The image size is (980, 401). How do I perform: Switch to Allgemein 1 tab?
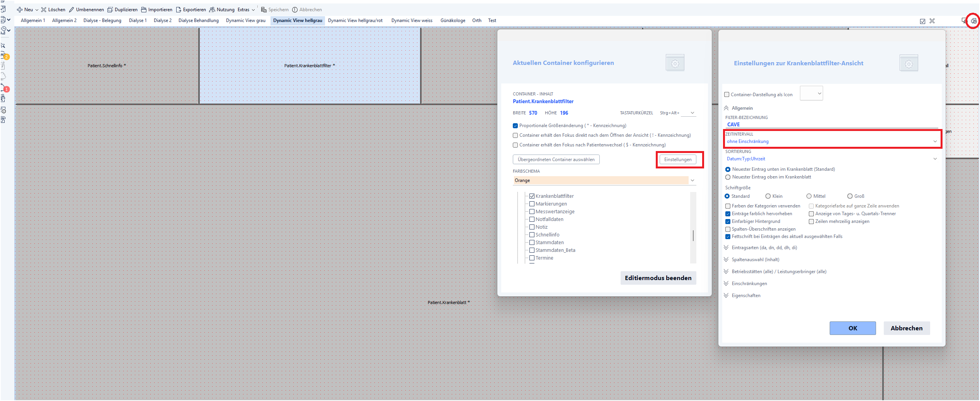tap(33, 20)
